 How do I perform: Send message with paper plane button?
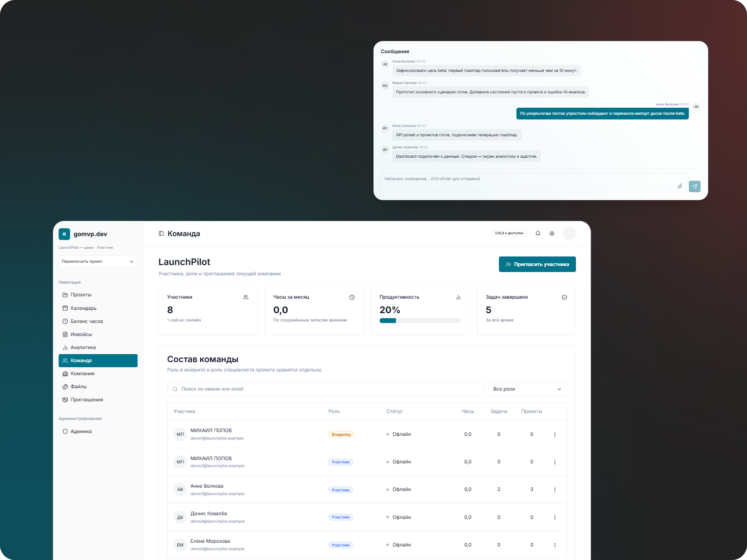point(695,186)
